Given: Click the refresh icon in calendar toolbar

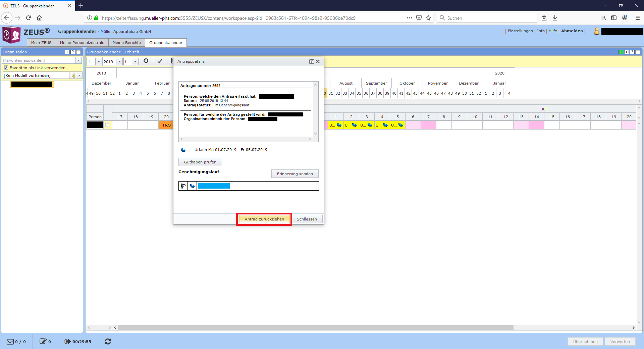Looking at the screenshot, I should pyautogui.click(x=146, y=61).
